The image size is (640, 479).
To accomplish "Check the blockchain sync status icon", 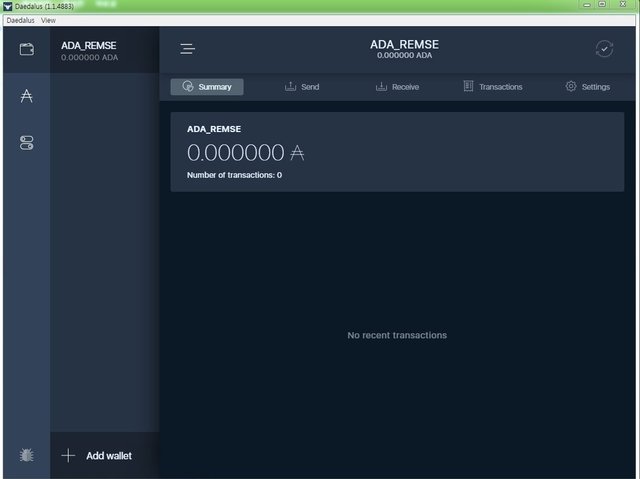I will [604, 49].
